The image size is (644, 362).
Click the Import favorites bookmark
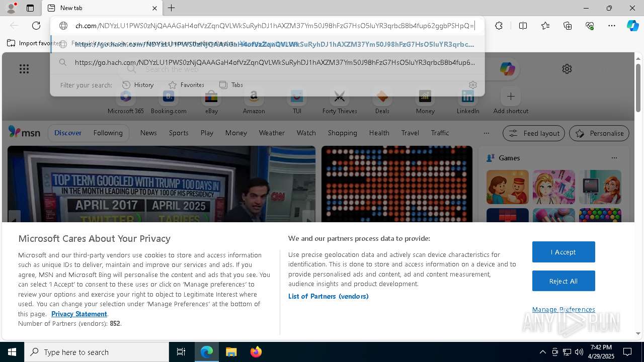[x=34, y=43]
